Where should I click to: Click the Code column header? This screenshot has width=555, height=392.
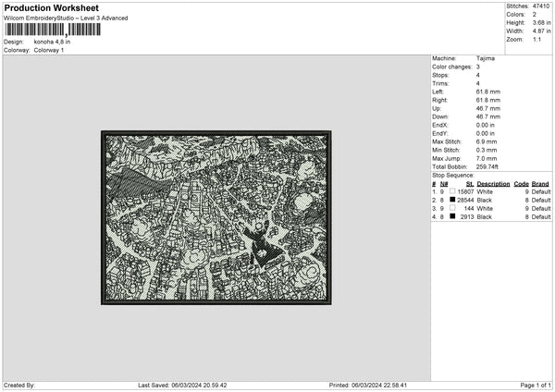[521, 183]
